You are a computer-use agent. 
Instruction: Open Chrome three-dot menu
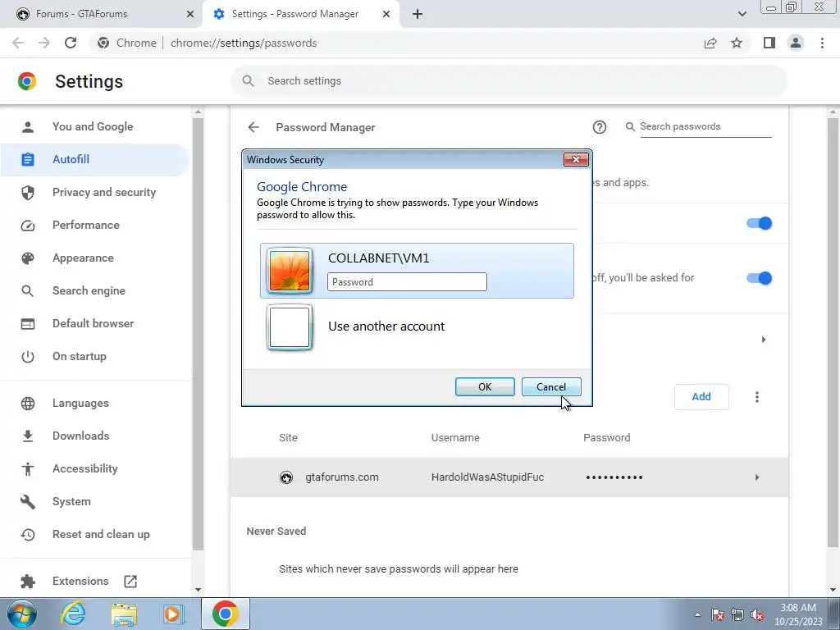coord(822,43)
